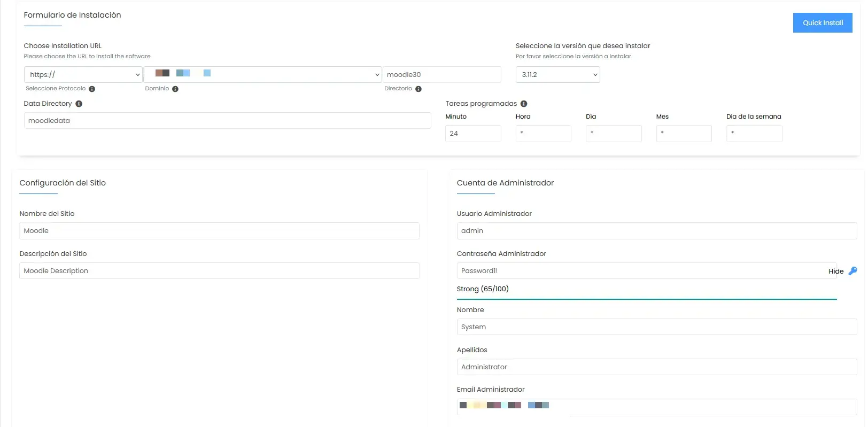Click the Mes cron input field
Viewport: 868px width, 427px height.
(684, 133)
